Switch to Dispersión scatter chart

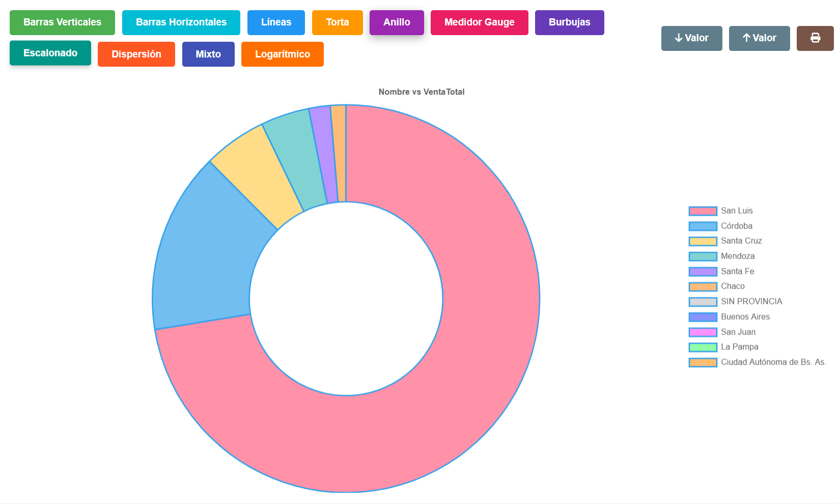pos(136,54)
